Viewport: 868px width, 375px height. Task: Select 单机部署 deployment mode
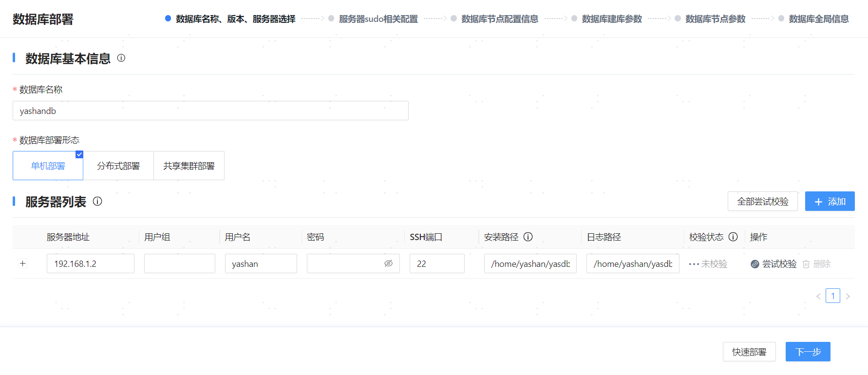click(48, 166)
